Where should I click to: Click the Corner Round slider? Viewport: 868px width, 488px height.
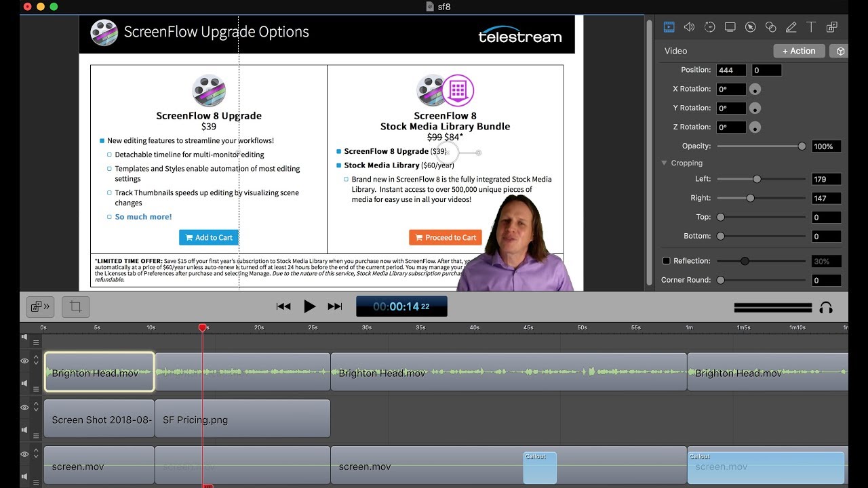click(762, 280)
